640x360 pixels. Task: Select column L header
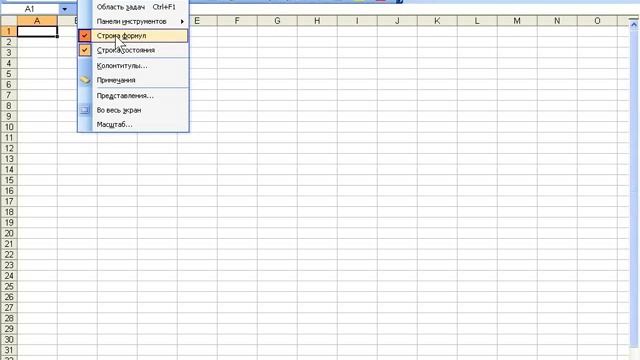point(477,21)
